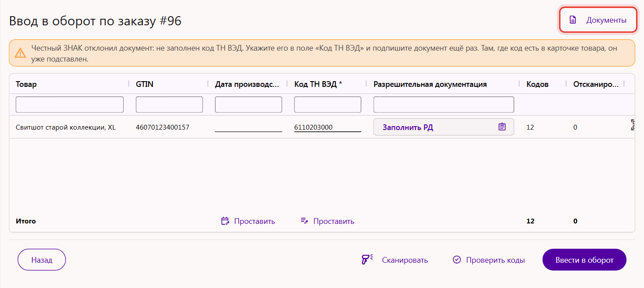Screen dimensions: 644x288
Task: Sort by Товар column header
Action: 26,84
